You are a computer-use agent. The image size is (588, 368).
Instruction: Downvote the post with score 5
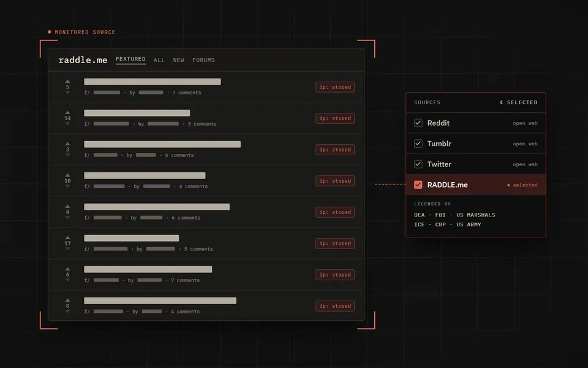67,93
